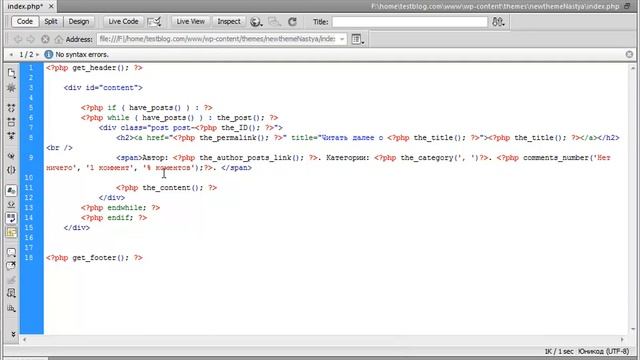Click on the_content() code text
The image size is (640, 360).
[x=173, y=188]
